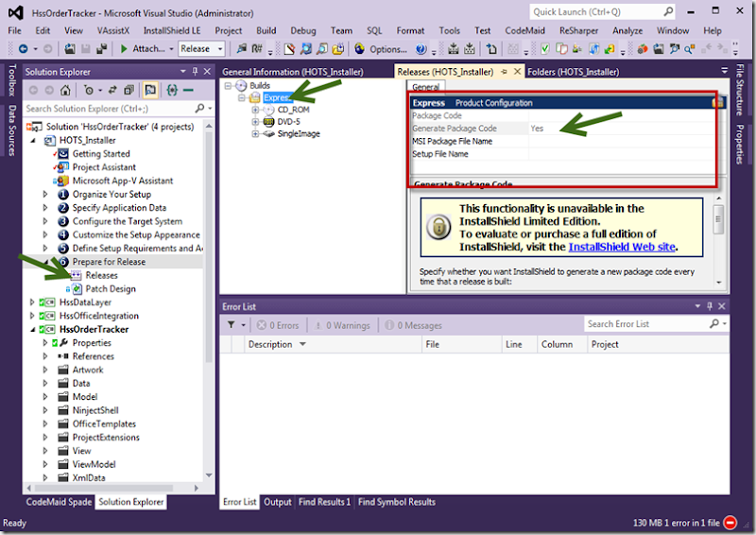The height and width of the screenshot is (535, 756).
Task: Click the Save All toolbar icon
Action: 102,49
